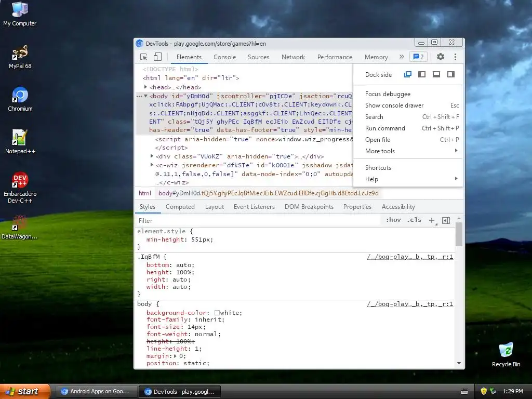Add a new style rule with plus icon
532x399 pixels.
pos(432,220)
